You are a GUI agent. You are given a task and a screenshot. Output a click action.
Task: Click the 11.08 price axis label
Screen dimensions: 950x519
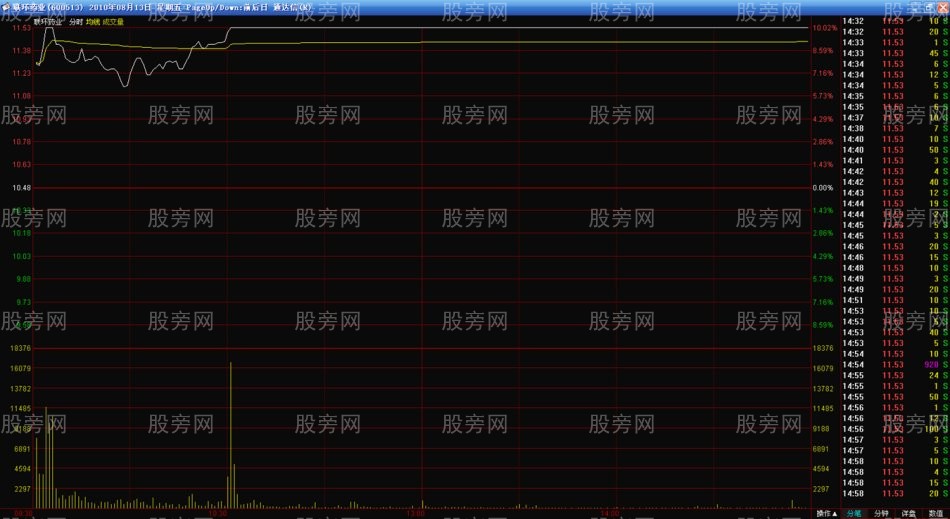(x=22, y=96)
